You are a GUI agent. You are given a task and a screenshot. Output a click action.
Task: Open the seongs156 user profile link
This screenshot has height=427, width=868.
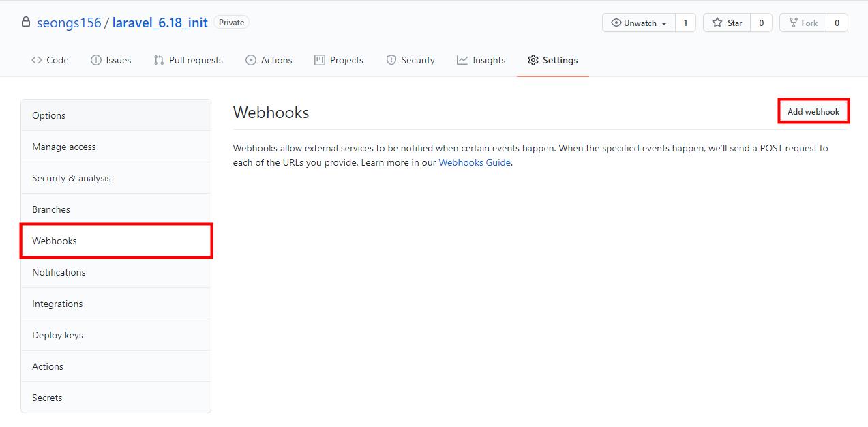click(x=69, y=23)
